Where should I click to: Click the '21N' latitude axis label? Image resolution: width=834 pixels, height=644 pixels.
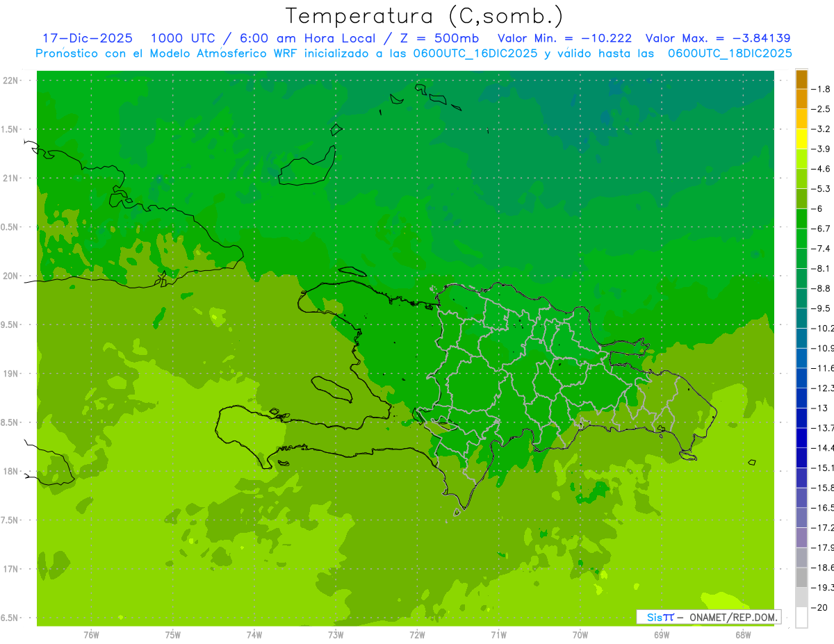coord(10,179)
